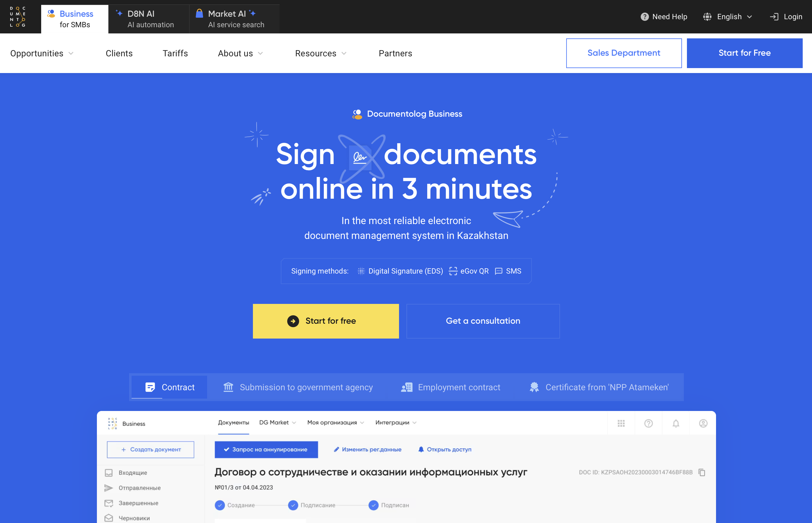Expand the Opportunities dropdown menu
Image resolution: width=812 pixels, height=523 pixels.
41,53
